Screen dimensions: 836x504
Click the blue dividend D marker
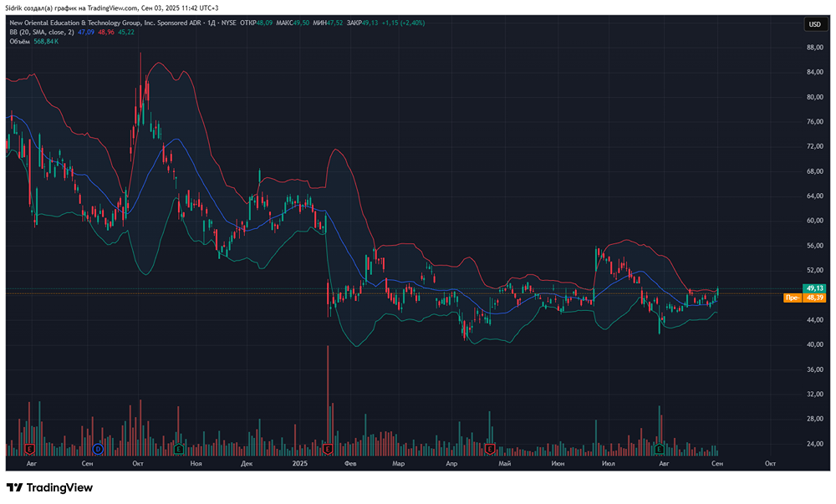(98, 449)
